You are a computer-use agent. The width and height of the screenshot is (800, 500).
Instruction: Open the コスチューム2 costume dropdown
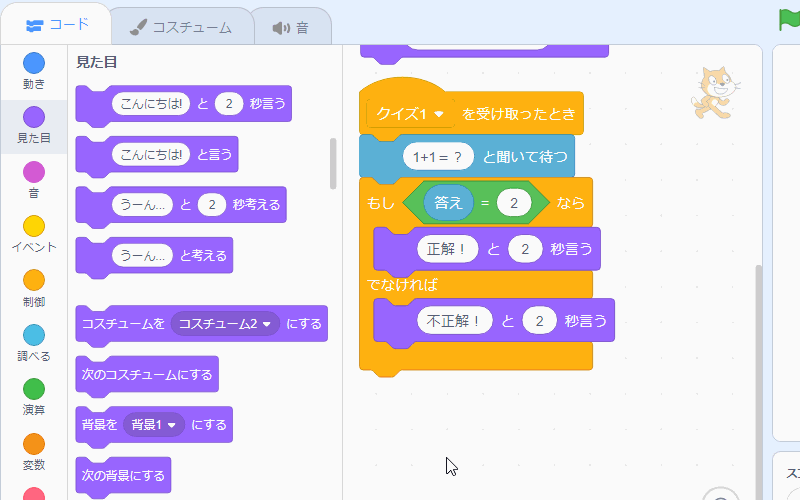point(225,323)
